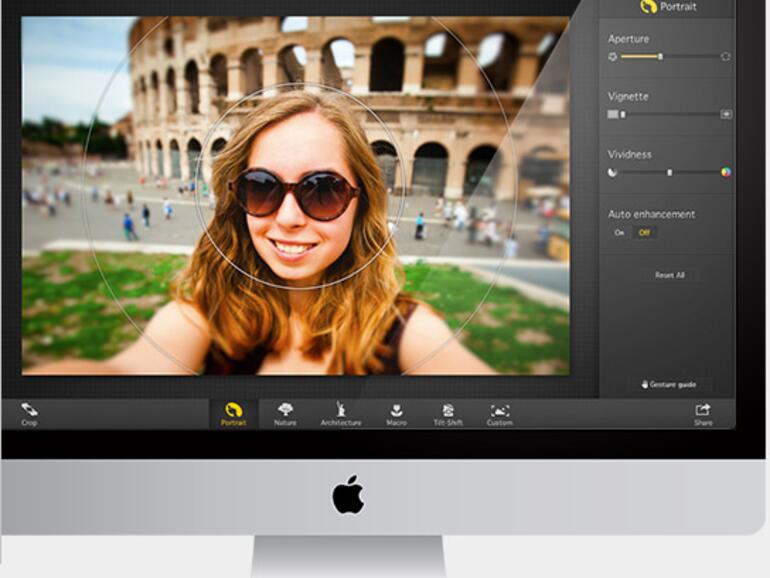Click the Auto enhancement label
770x578 pixels.
pyautogui.click(x=651, y=214)
